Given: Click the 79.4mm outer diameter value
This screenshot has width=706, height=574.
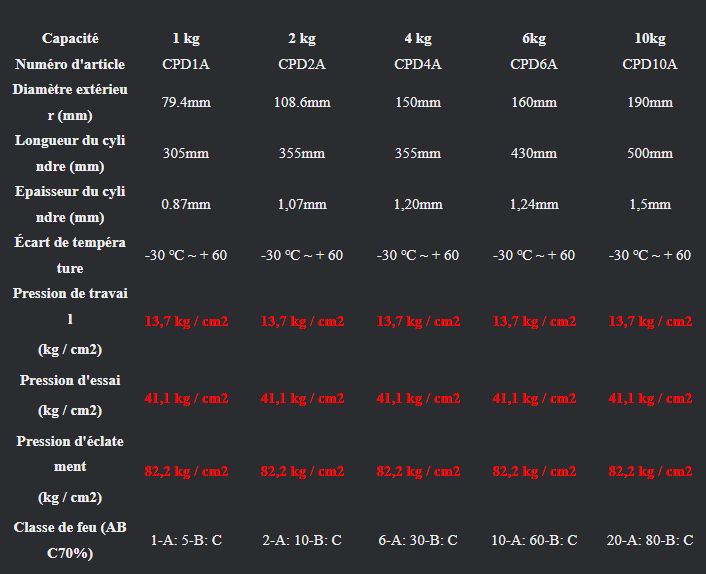Looking at the screenshot, I should (x=186, y=102).
